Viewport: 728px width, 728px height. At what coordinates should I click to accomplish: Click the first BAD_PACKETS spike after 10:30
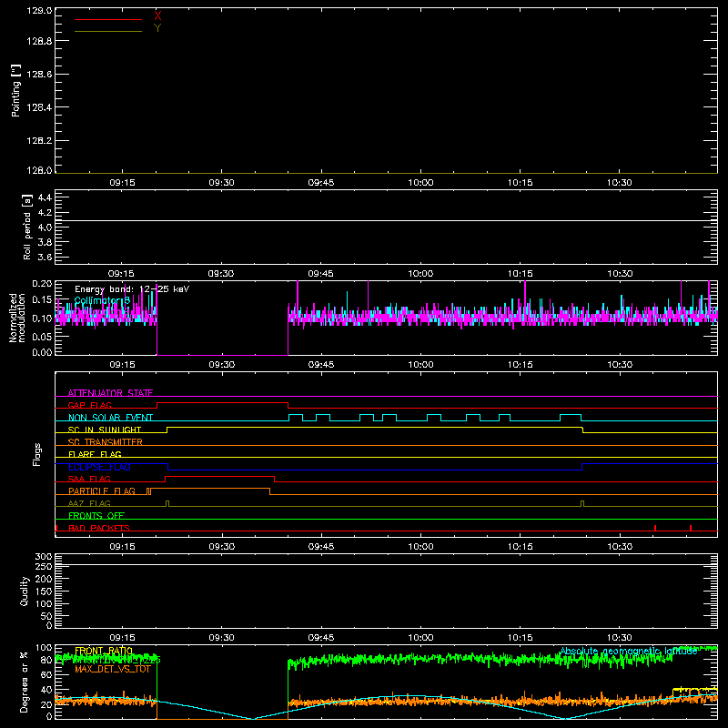(655, 528)
